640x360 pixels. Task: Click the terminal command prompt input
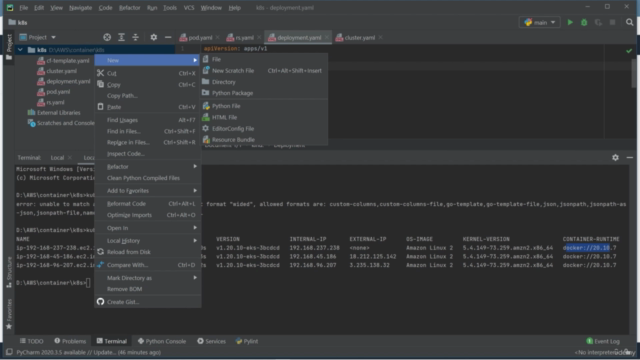pos(88,283)
